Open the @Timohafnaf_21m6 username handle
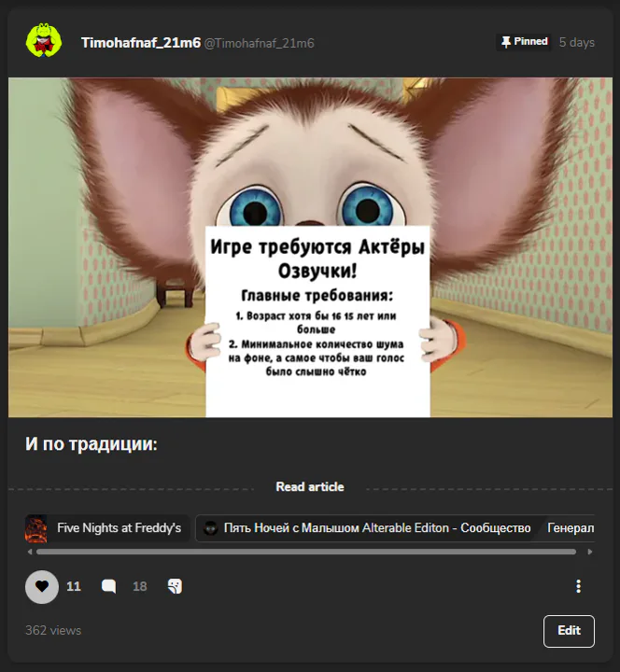Viewport: 620px width, 672px height. point(259,43)
